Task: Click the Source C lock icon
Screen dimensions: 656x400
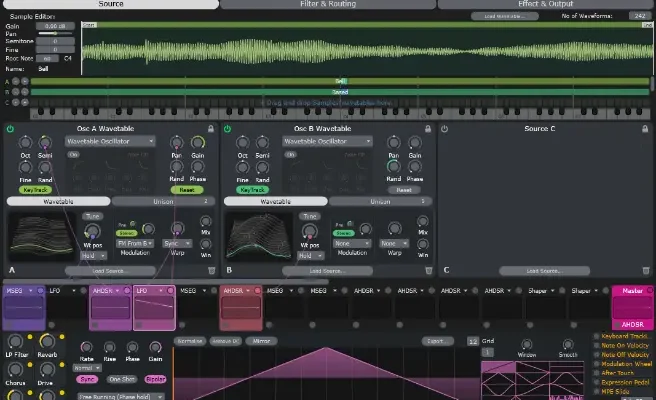Action: 644,129
